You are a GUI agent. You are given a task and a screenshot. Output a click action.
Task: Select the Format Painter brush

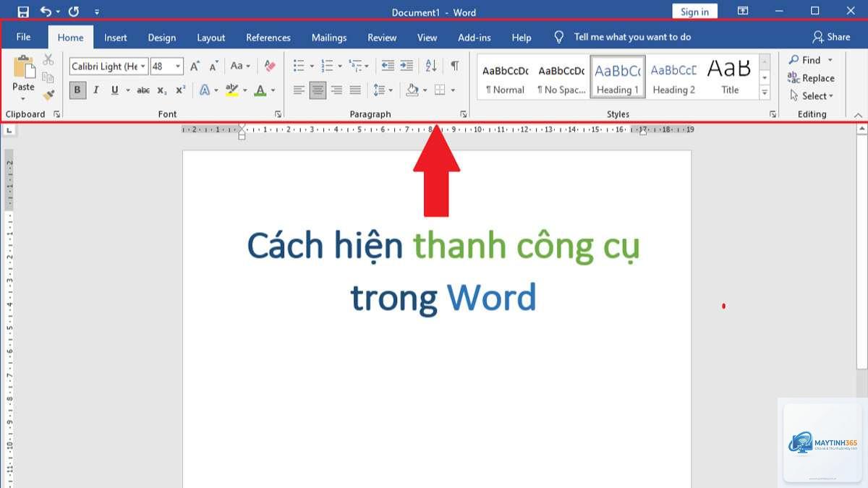tap(48, 95)
